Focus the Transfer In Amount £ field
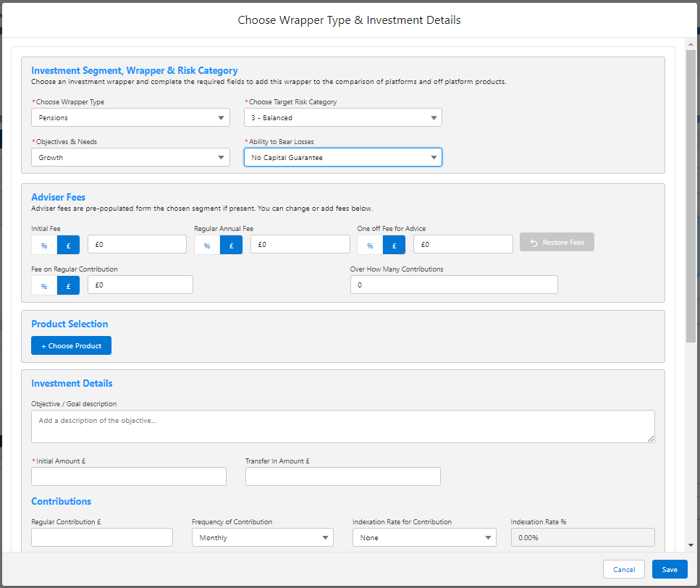 342,476
